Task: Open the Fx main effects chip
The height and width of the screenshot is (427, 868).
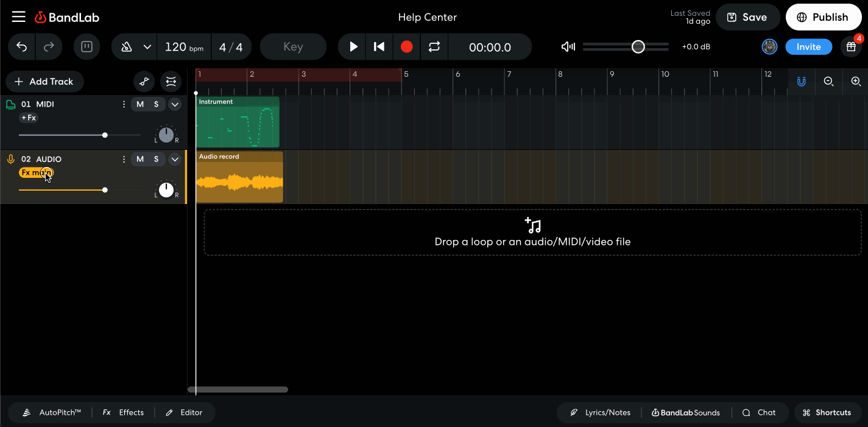Action: click(x=36, y=172)
